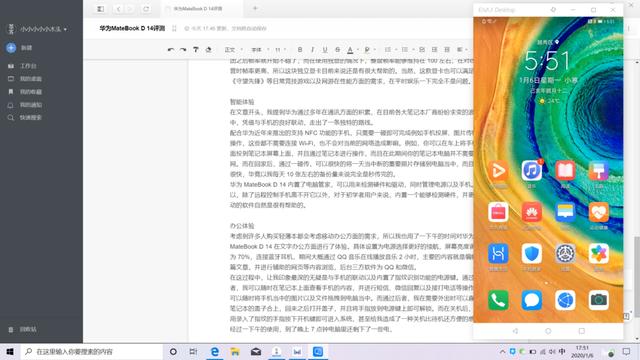Toggle the sidebar collapse icon
This screenshot has width=640, height=360.
(100, 9)
